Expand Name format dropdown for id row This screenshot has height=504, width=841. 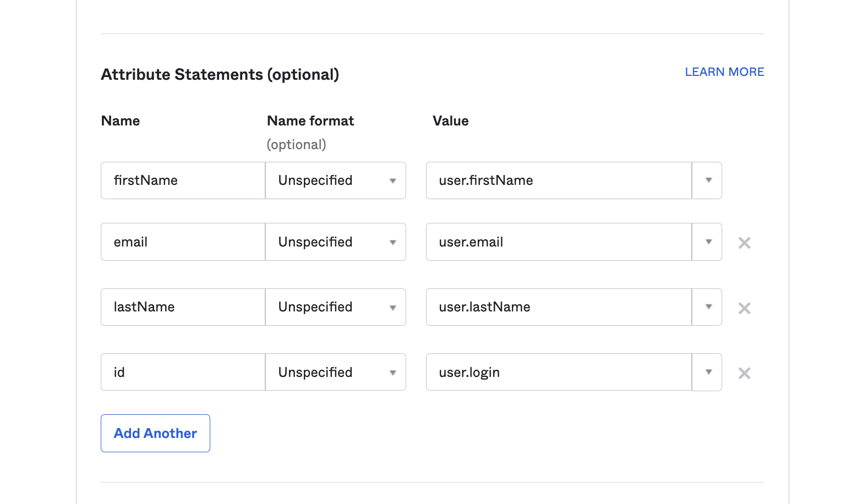(x=336, y=372)
